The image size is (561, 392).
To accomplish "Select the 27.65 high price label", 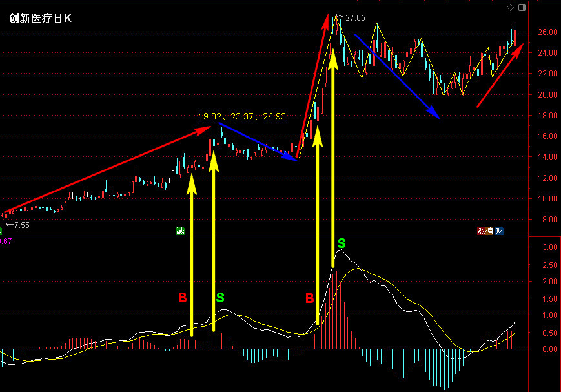I will click(x=355, y=18).
